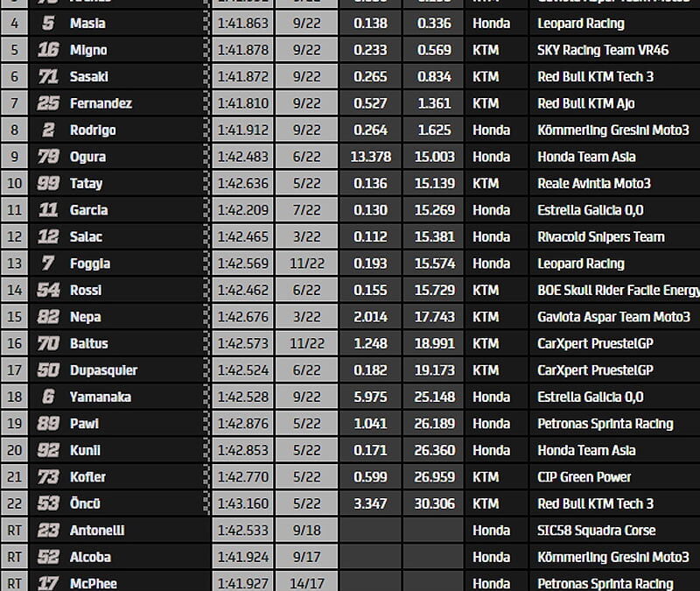Viewport: 700px width, 591px height.
Task: Click Petronas Sprinta Racing next to Pawi
Action: 605,424
